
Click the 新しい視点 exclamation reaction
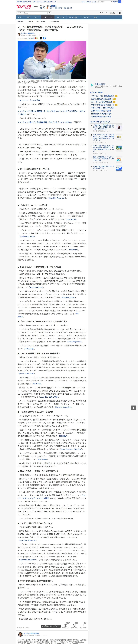pyautogui.click(x=83, y=625)
